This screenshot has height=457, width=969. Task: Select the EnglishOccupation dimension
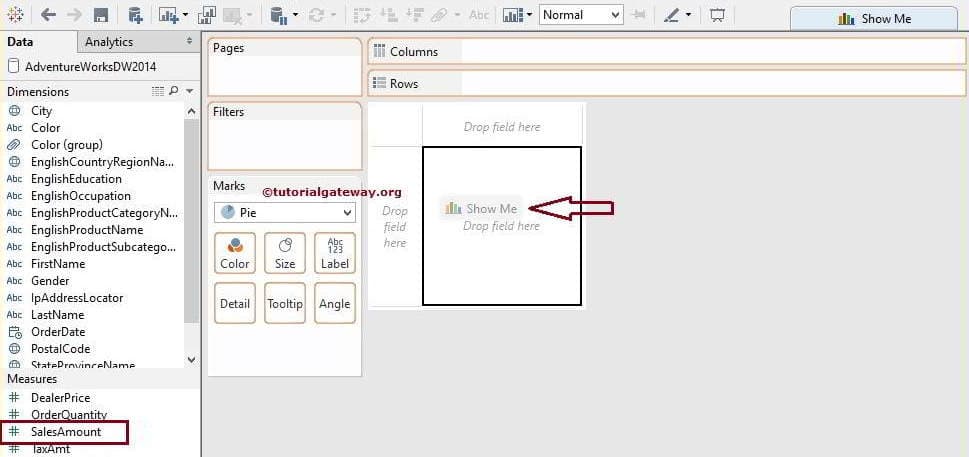(81, 196)
